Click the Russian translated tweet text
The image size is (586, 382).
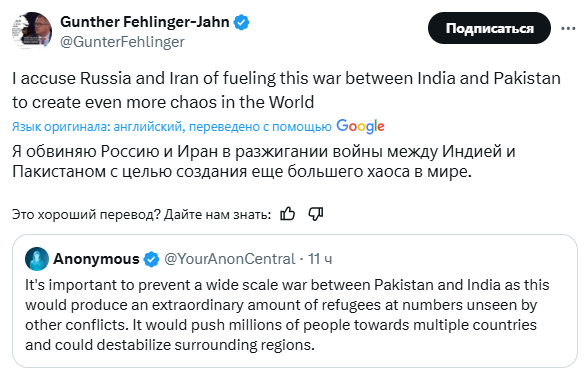click(264, 161)
